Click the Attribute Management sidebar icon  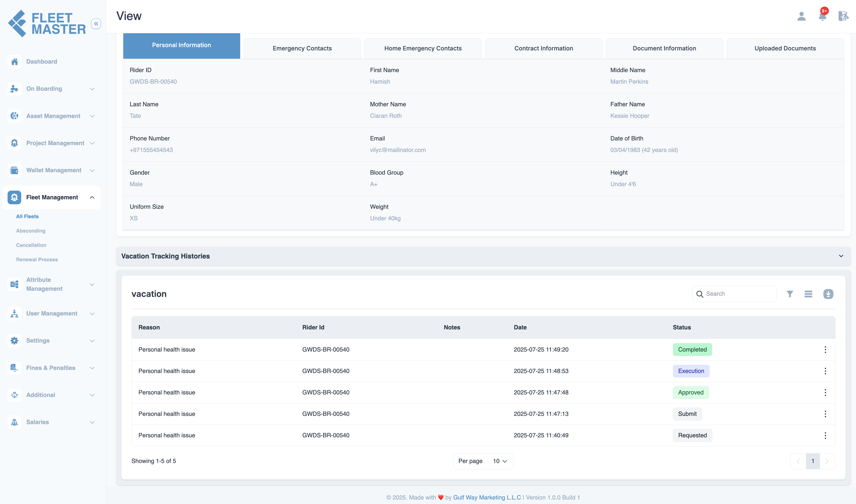tap(14, 284)
